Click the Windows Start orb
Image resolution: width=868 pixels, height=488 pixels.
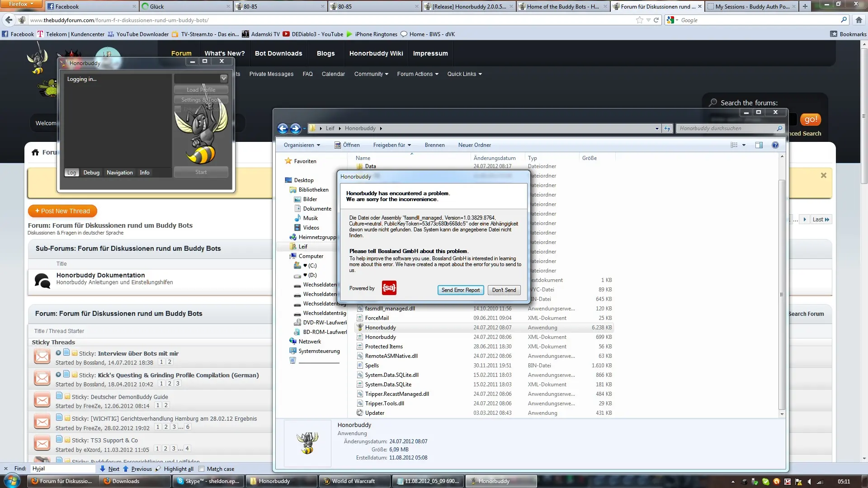pos(12,481)
